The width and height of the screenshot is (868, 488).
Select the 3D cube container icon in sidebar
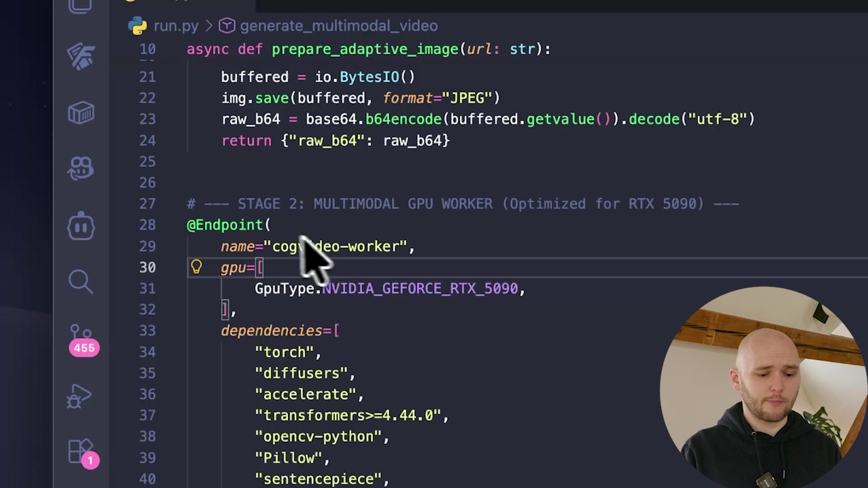click(81, 113)
